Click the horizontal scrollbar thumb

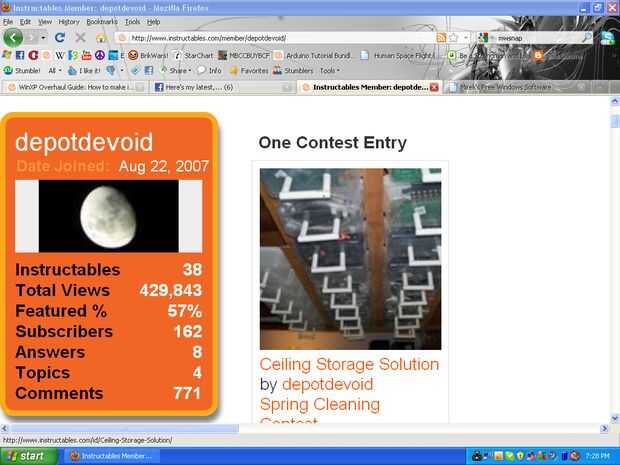click(x=124, y=428)
